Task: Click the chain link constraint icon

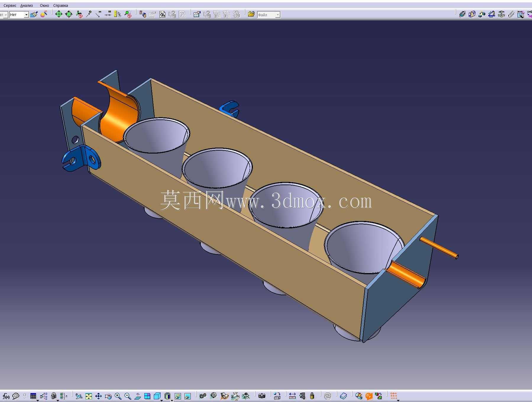Action: click(462, 14)
